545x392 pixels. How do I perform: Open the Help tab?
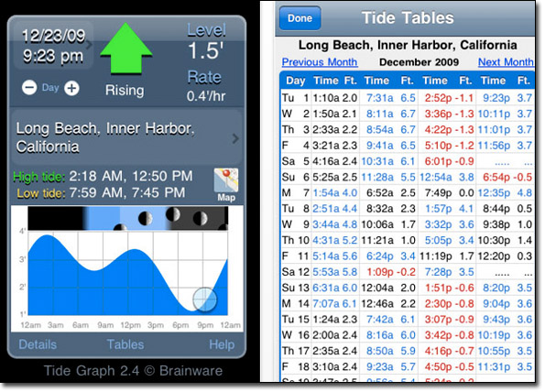[222, 344]
